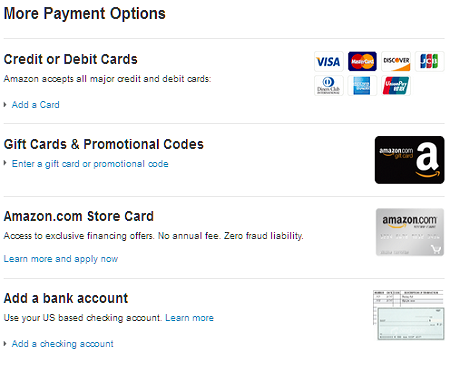Expand the gift card code entry arrow
The height and width of the screenshot is (377, 450).
(5, 163)
